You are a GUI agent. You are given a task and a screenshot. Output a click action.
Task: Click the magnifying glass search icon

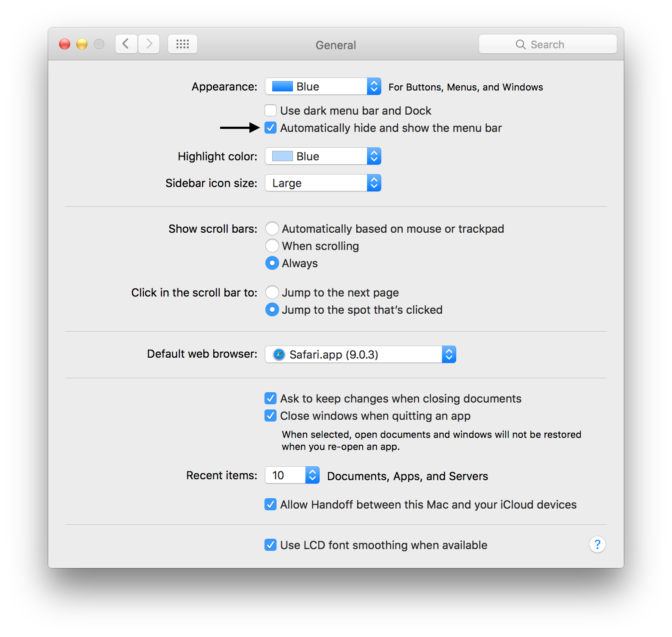(x=521, y=44)
